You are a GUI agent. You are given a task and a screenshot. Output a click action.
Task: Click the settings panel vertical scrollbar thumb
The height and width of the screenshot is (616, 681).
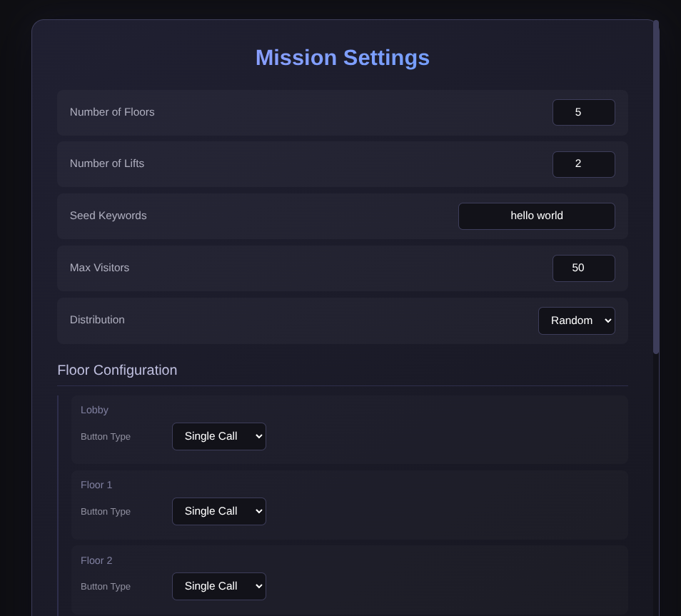[x=655, y=187]
